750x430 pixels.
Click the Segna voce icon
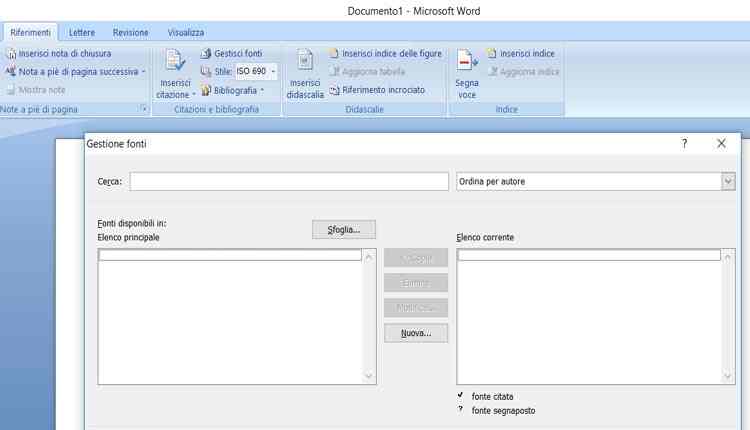[466, 61]
